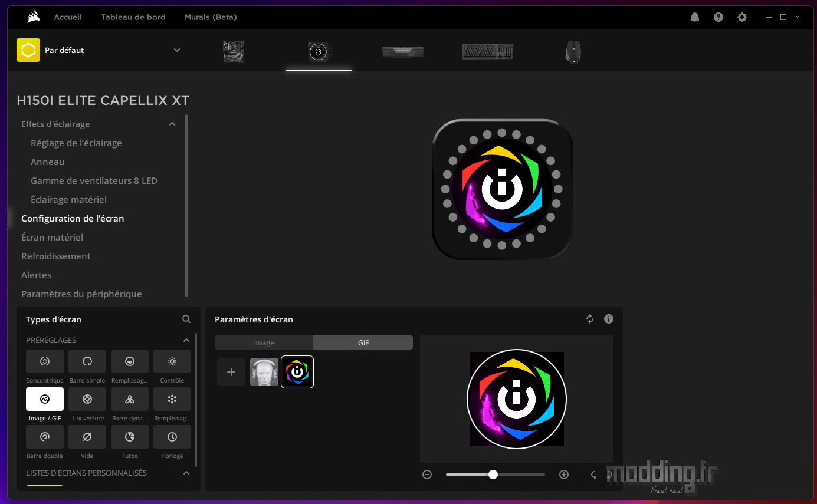Open Alertes section

(x=36, y=275)
